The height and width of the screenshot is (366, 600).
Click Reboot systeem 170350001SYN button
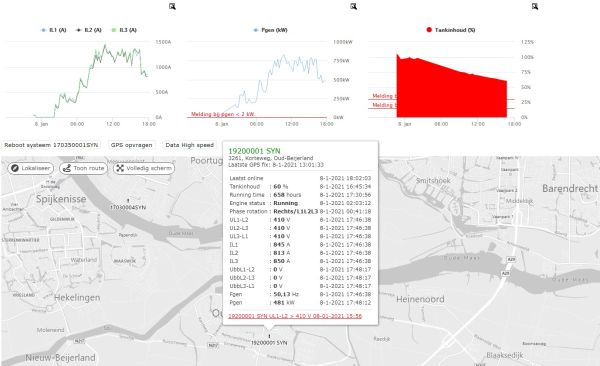[51, 145]
